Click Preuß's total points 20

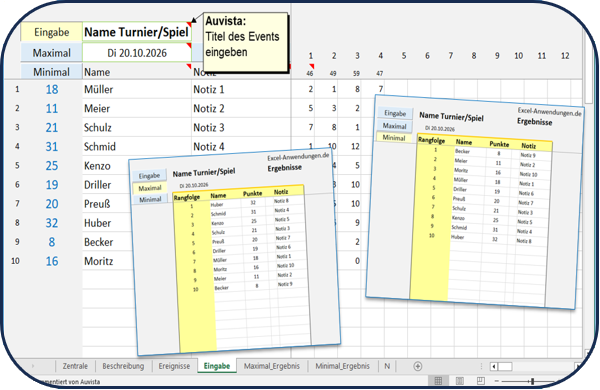52,204
